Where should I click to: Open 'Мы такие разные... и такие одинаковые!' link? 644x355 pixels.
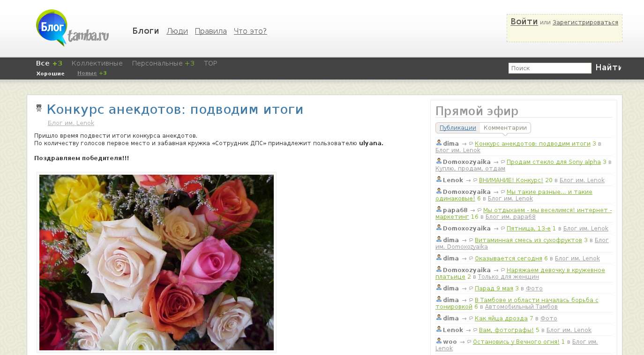click(x=514, y=195)
